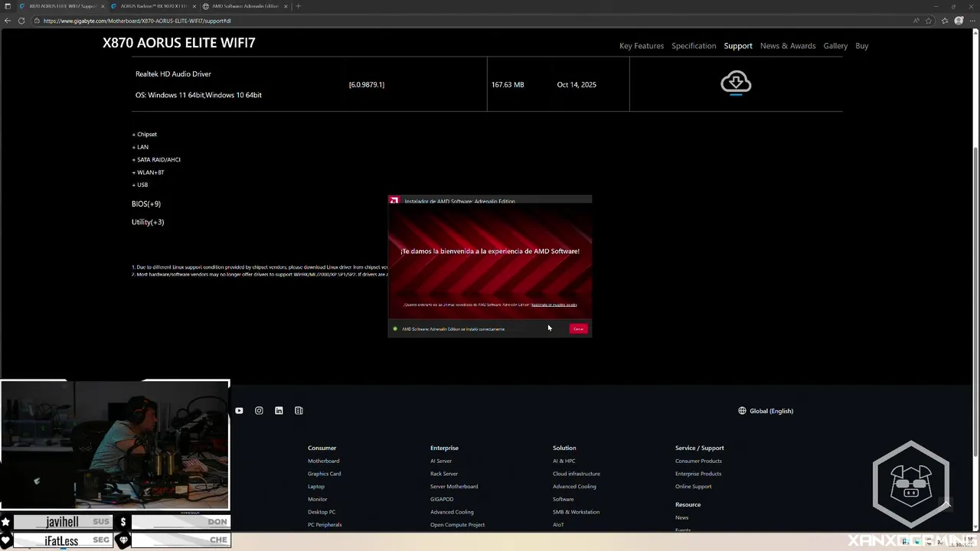Image resolution: width=980 pixels, height=551 pixels.
Task: Open the Rack Server footer link
Action: click(x=444, y=474)
